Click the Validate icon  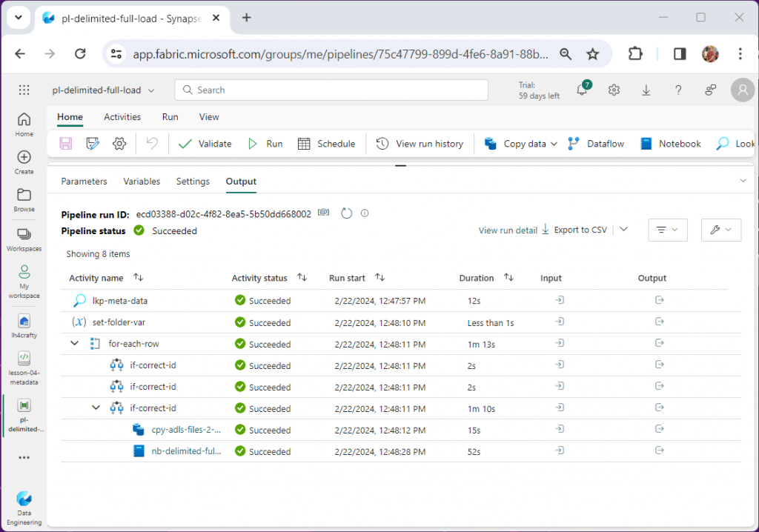pos(185,143)
